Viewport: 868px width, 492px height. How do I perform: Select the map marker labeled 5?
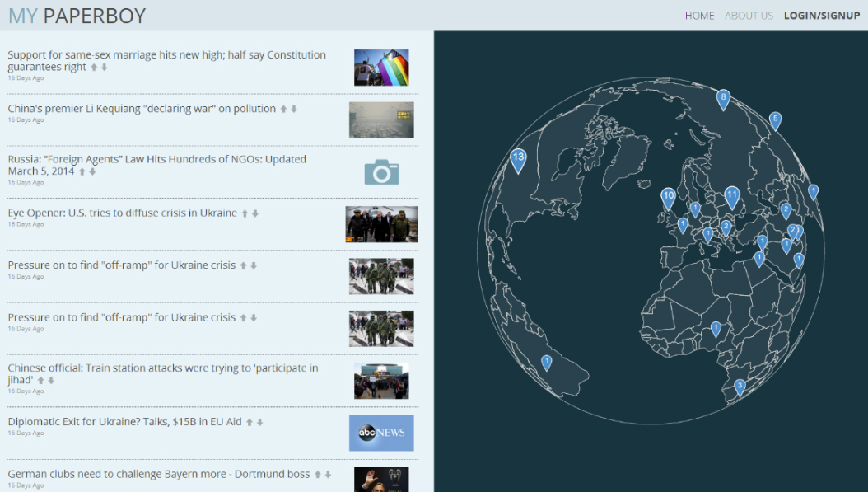click(x=776, y=121)
